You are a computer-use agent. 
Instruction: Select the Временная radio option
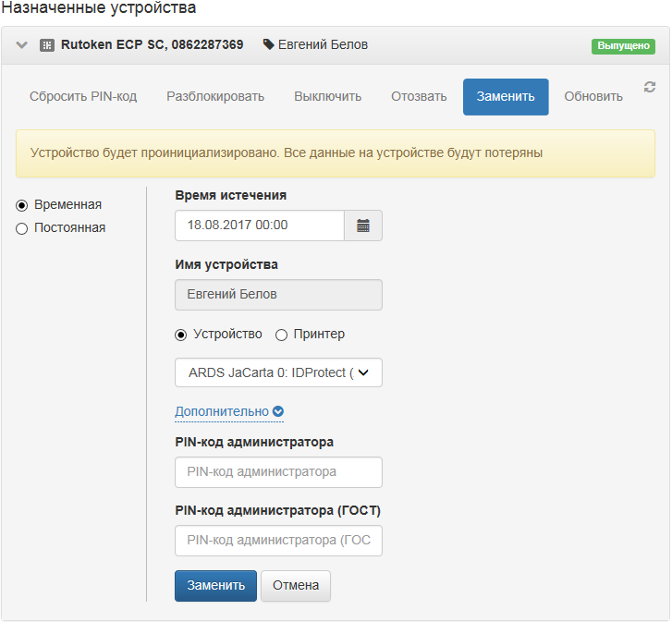22,204
